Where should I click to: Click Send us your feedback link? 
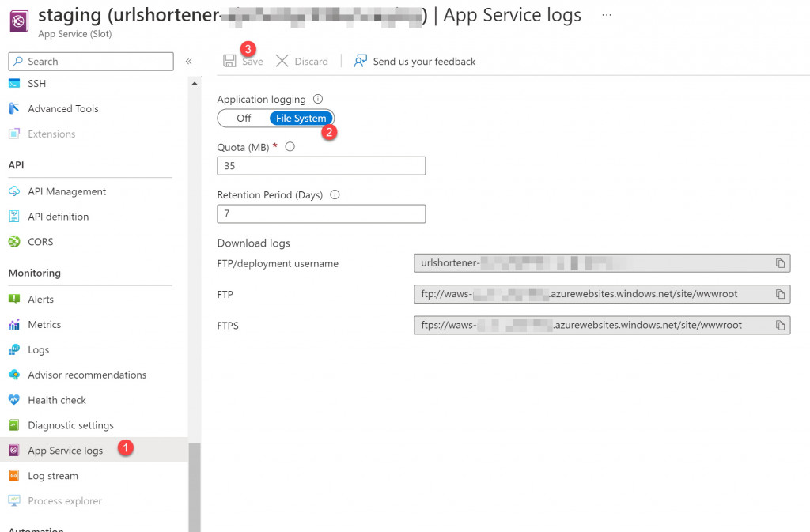[424, 62]
